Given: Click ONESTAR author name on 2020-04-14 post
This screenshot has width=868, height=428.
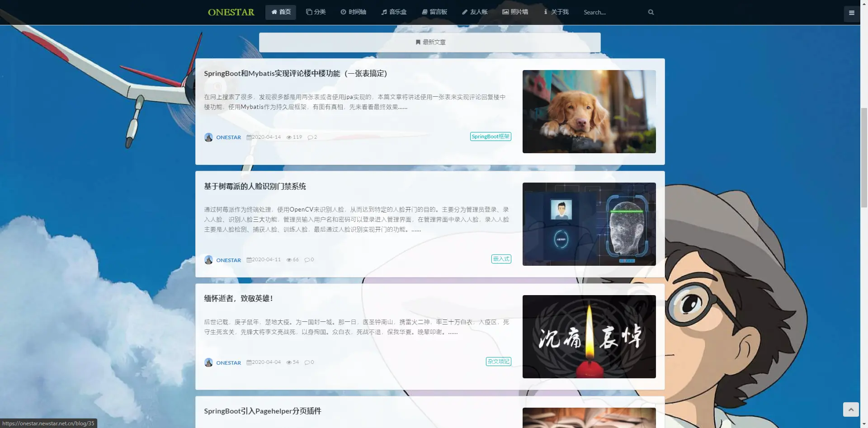Looking at the screenshot, I should tap(228, 137).
